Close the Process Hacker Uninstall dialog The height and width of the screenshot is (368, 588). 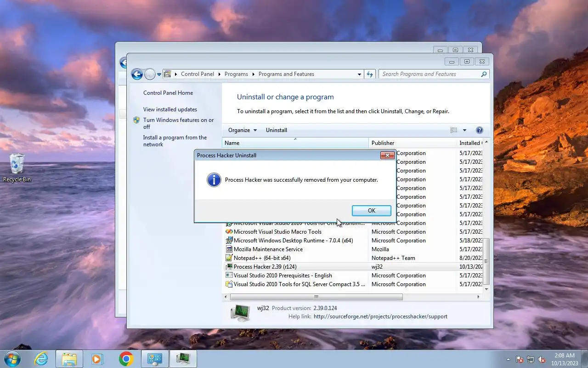pos(387,155)
